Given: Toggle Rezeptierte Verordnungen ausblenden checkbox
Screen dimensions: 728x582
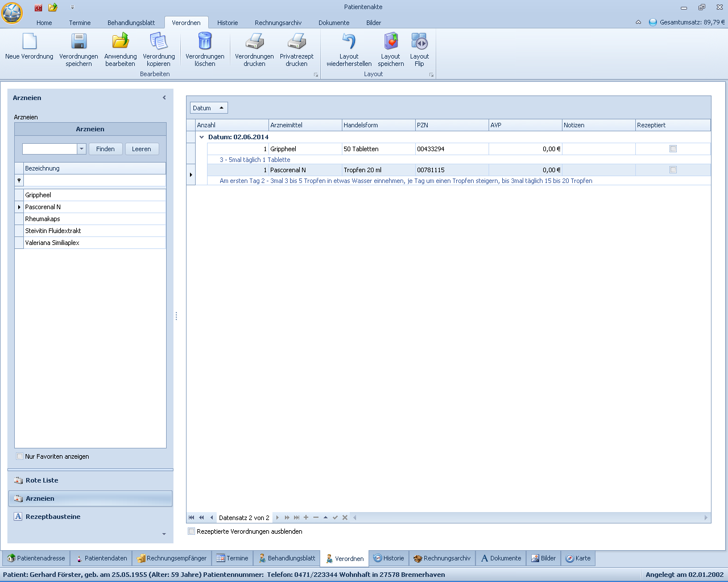Looking at the screenshot, I should 192,531.
